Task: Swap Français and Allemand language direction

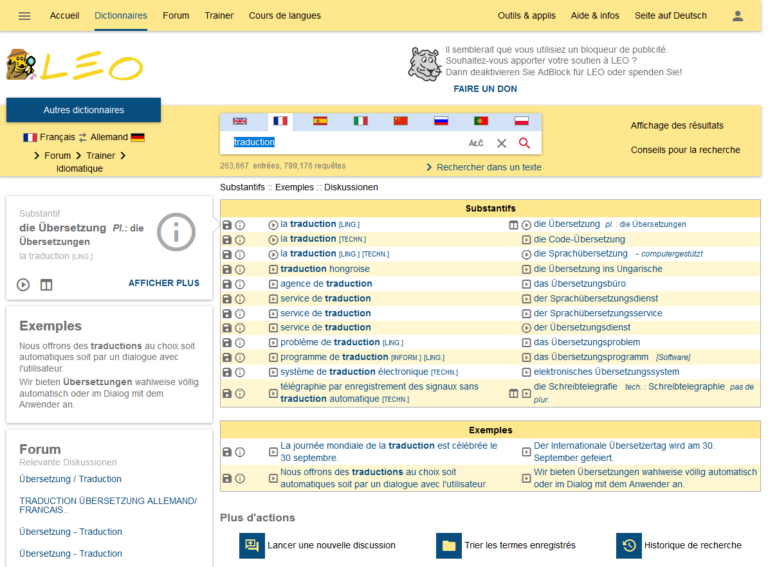Action: click(83, 137)
